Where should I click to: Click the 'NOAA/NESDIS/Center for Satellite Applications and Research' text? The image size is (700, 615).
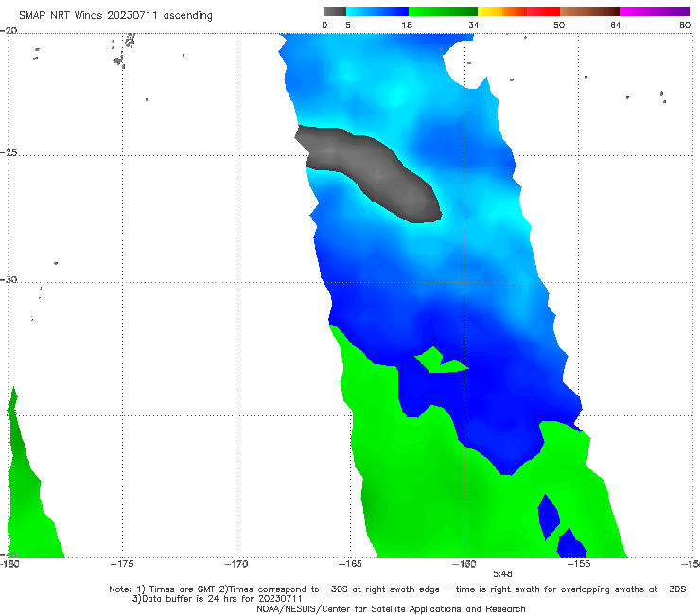click(391, 609)
